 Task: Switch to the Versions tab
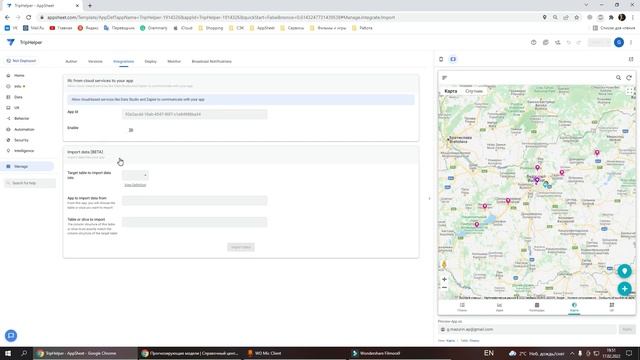(95, 61)
